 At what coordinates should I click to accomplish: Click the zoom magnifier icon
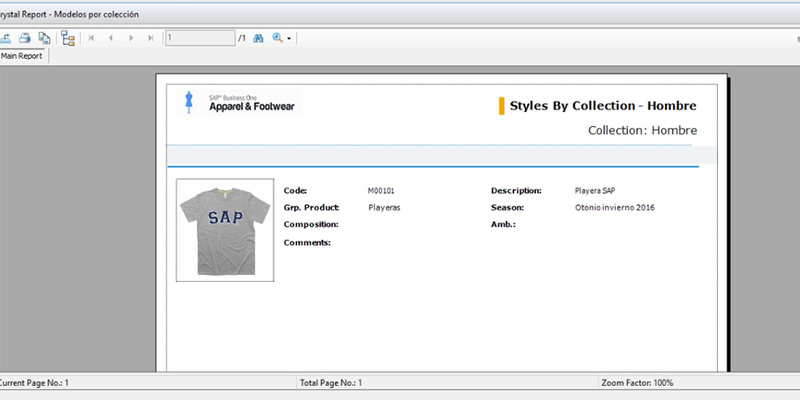277,38
